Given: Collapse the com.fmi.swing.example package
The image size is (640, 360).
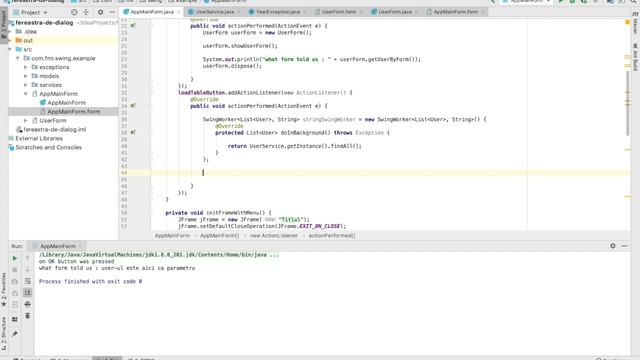Looking at the screenshot, I should pyautogui.click(x=18, y=58).
